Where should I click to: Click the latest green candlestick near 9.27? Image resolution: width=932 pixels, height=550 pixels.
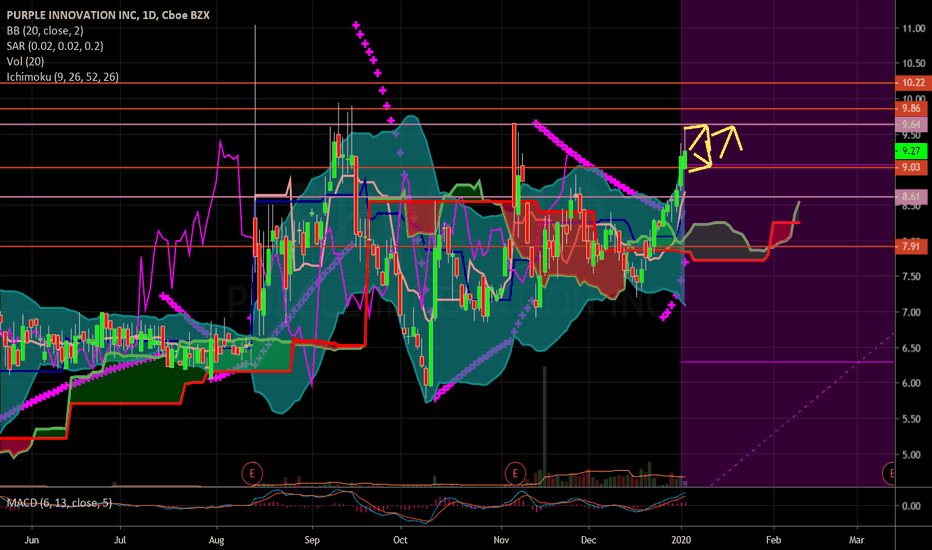point(685,161)
